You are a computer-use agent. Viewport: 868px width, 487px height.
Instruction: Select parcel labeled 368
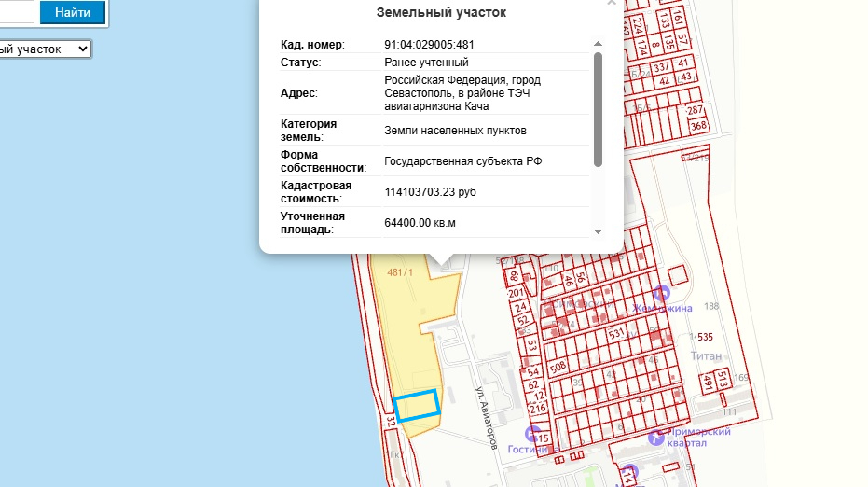tap(697, 126)
